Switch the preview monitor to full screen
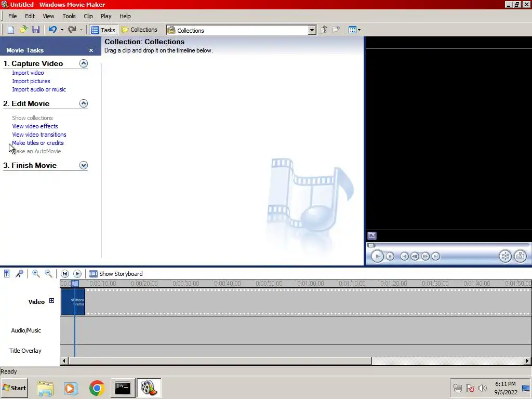Screen dimensions: 532x399 point(372,235)
